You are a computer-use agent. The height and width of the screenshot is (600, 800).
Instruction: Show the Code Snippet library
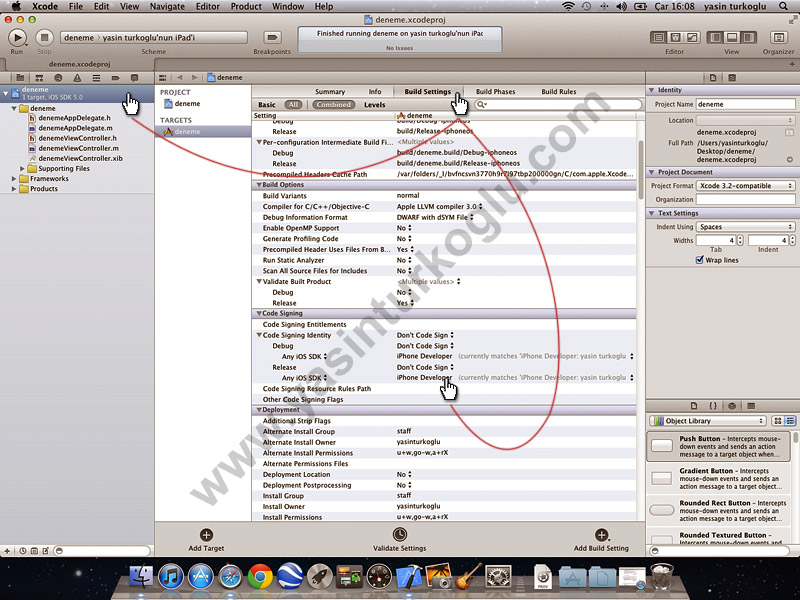(x=713, y=406)
